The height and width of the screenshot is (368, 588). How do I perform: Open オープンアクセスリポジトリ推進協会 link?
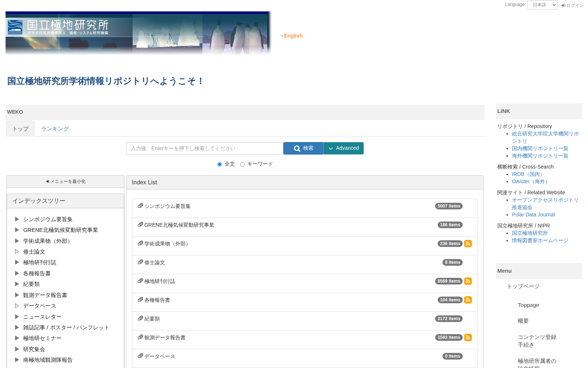pyautogui.click(x=545, y=204)
